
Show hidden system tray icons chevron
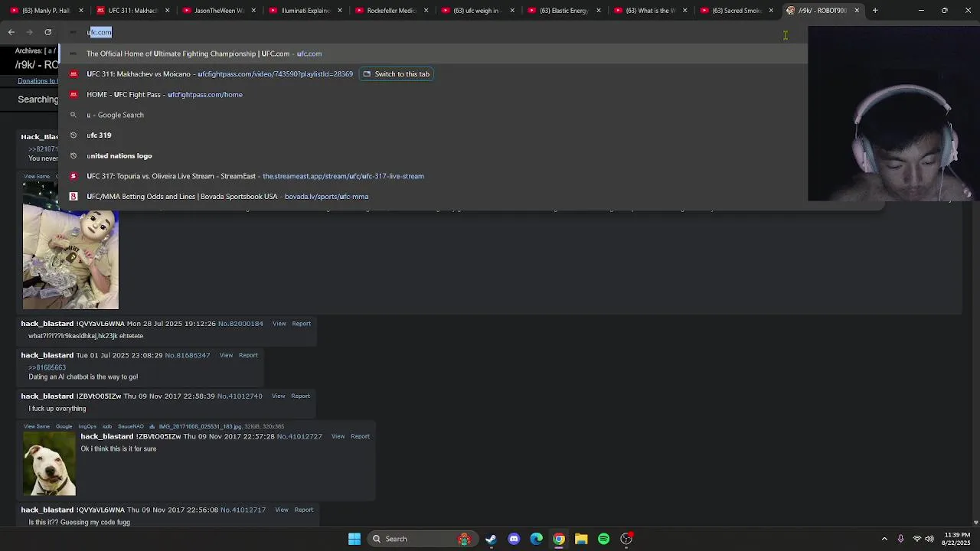pyautogui.click(x=884, y=539)
